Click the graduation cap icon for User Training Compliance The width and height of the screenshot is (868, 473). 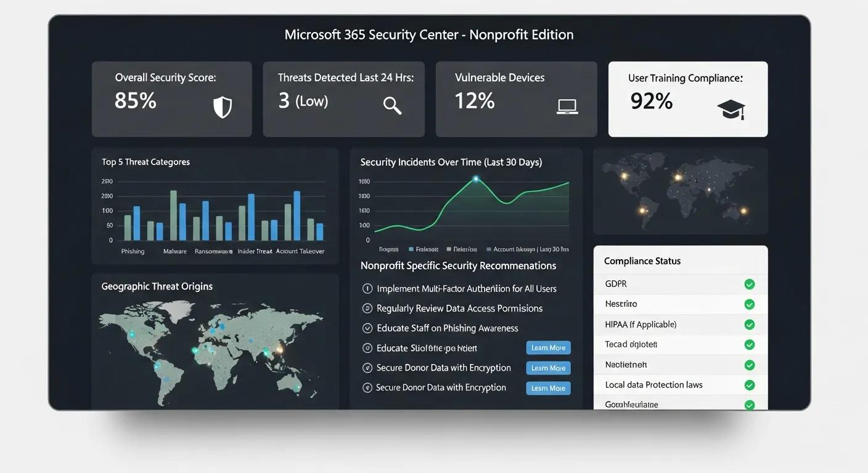pos(731,108)
